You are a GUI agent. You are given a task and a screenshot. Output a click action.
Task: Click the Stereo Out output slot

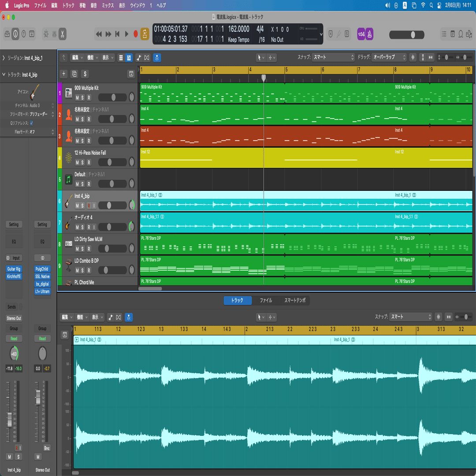pos(14,318)
